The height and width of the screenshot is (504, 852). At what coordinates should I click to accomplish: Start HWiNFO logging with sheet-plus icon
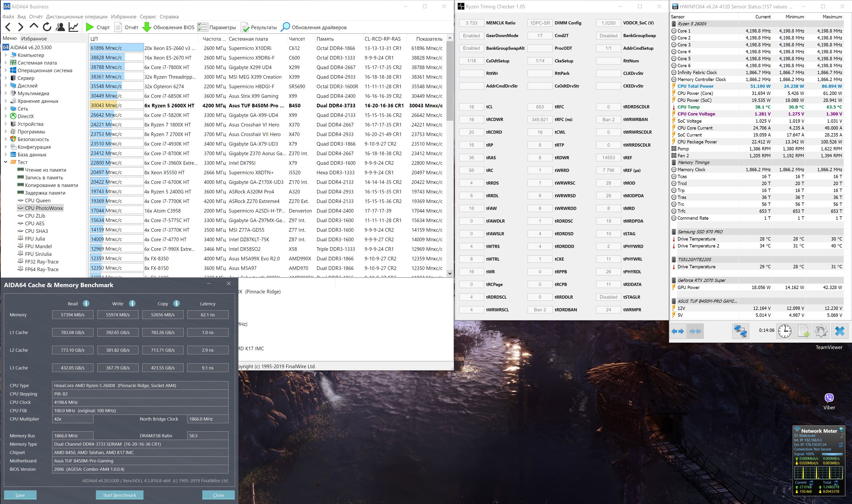click(803, 331)
